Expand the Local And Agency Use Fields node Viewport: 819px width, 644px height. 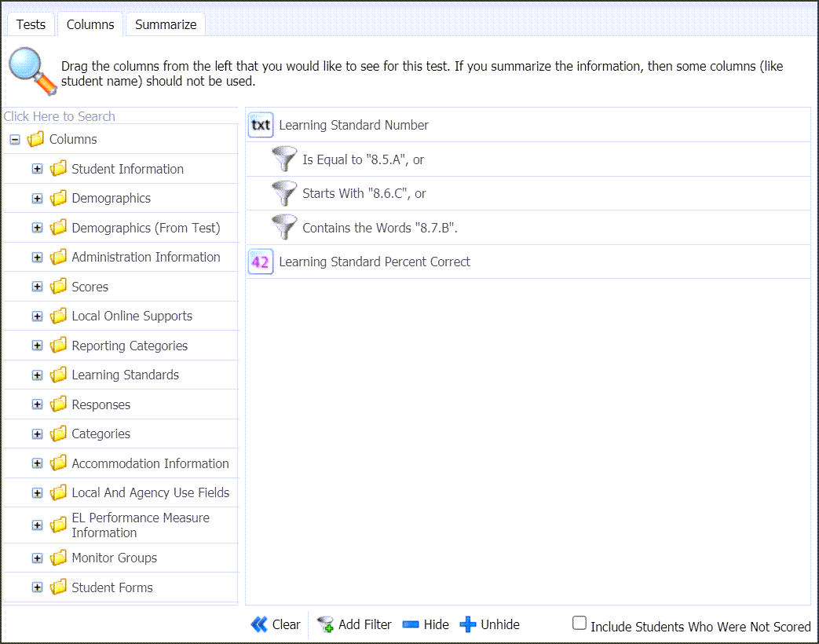[37, 493]
